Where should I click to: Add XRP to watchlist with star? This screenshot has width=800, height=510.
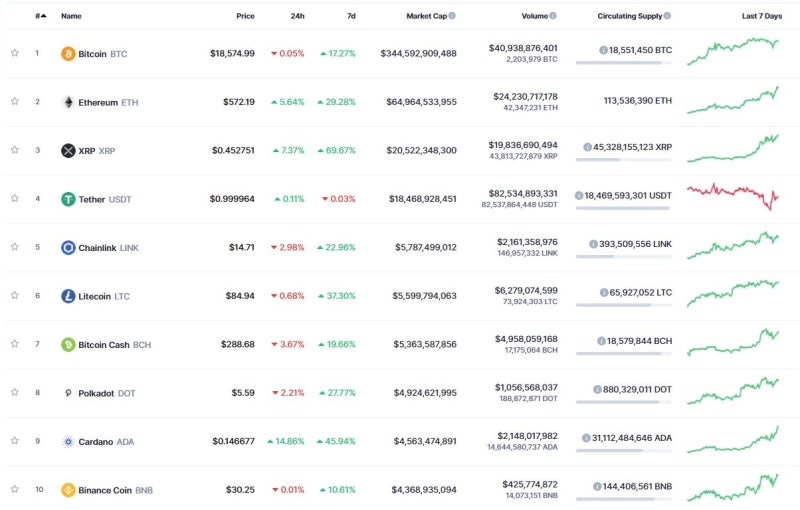pos(15,149)
